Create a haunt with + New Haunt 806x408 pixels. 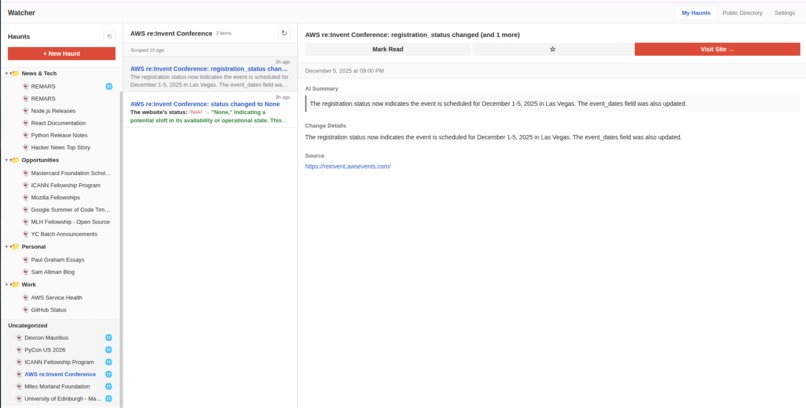tap(62, 53)
